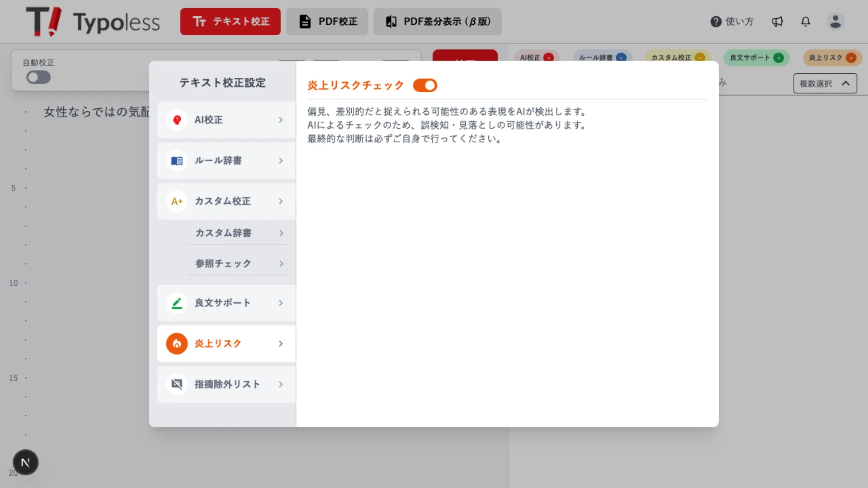
Task: Toggle the 炎上リスク filter chip
Action: [x=832, y=57]
